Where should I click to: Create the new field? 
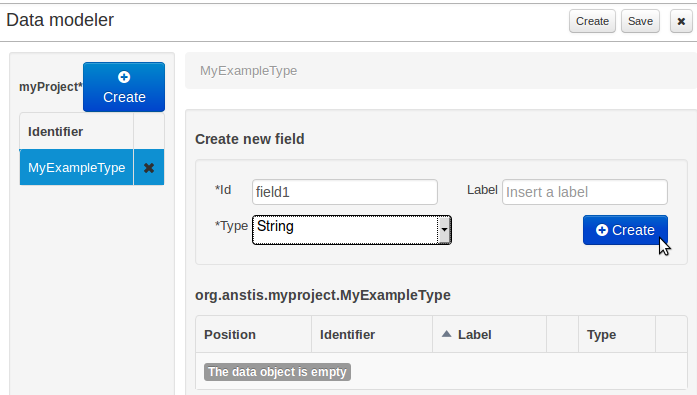pos(625,230)
